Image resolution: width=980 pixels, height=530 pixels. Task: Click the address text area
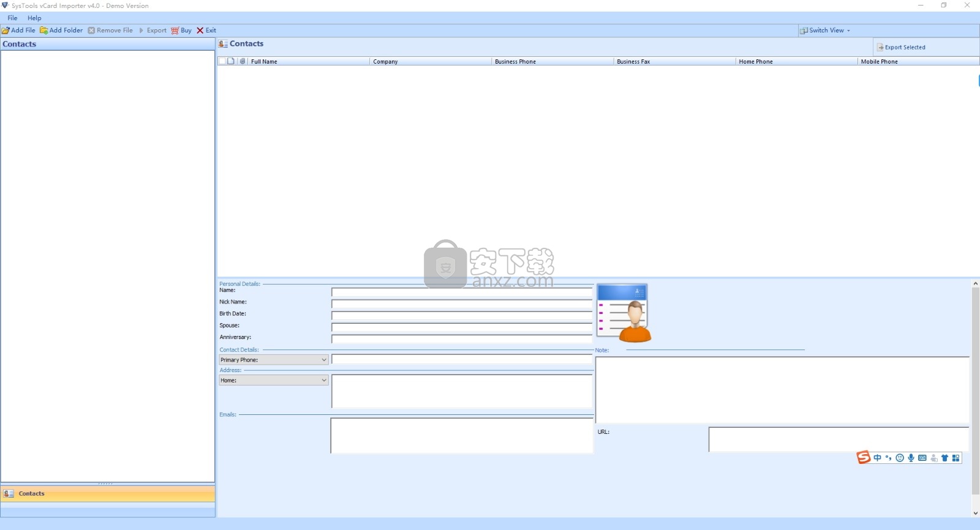[x=462, y=391]
